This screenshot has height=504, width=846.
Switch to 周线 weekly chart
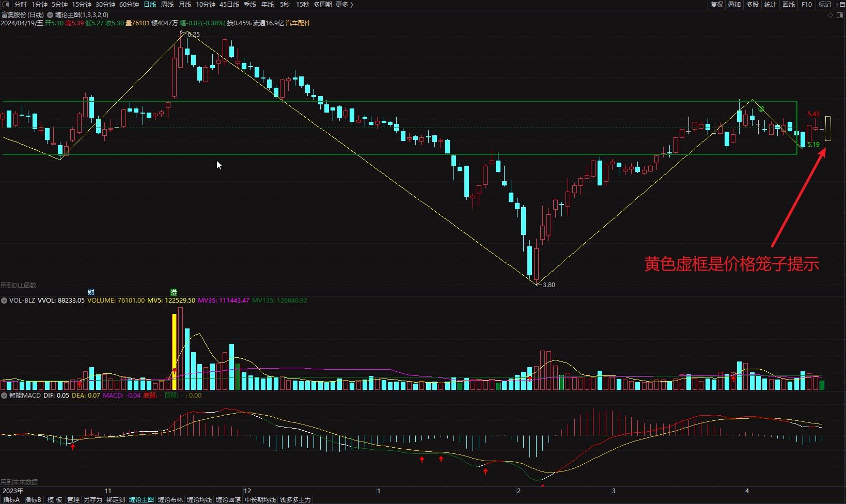[x=167, y=4]
